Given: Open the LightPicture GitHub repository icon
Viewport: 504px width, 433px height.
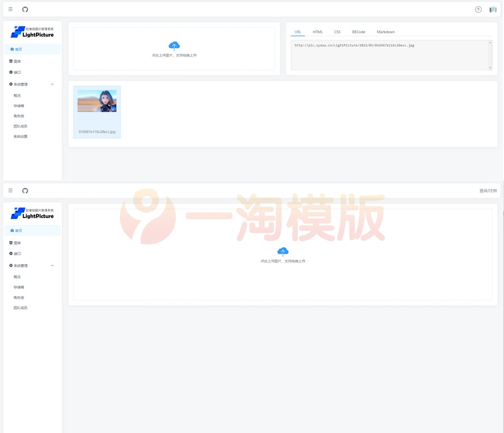Looking at the screenshot, I should [x=25, y=9].
